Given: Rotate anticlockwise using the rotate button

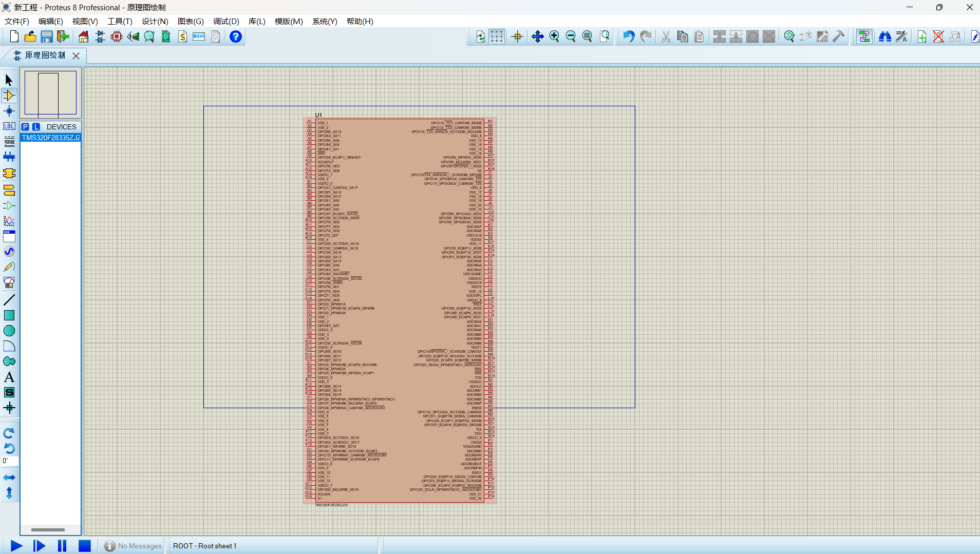Looking at the screenshot, I should [x=9, y=448].
